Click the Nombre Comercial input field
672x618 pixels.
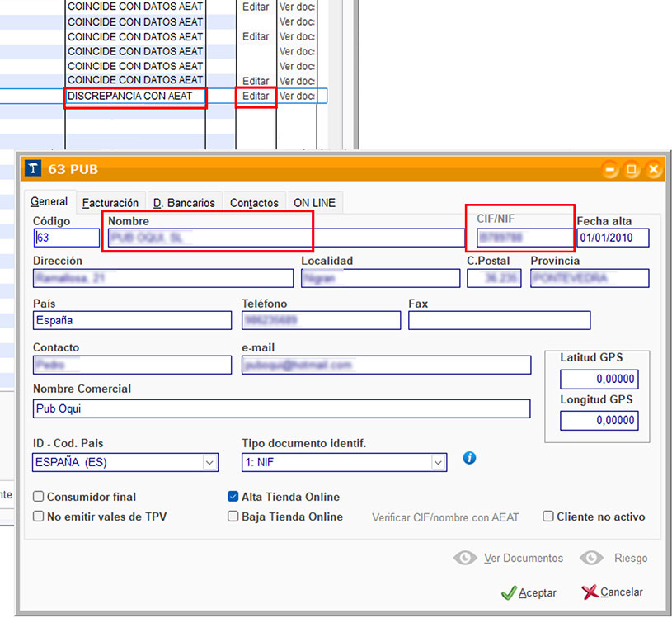point(281,408)
